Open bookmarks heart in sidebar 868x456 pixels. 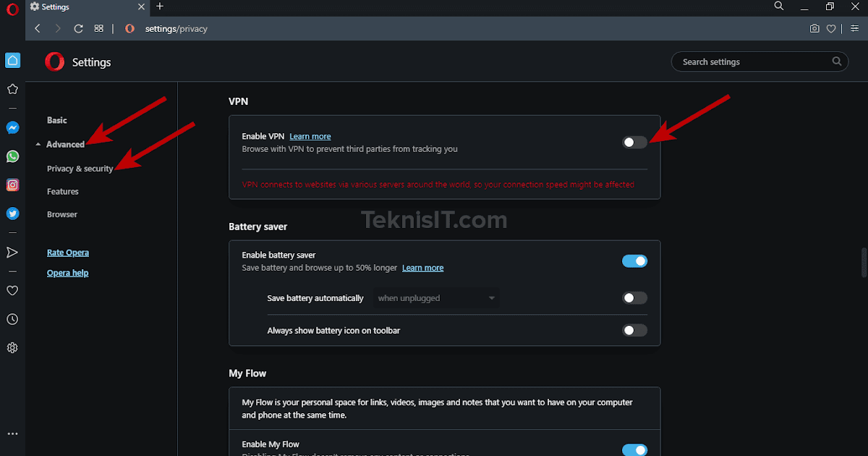pyautogui.click(x=12, y=290)
